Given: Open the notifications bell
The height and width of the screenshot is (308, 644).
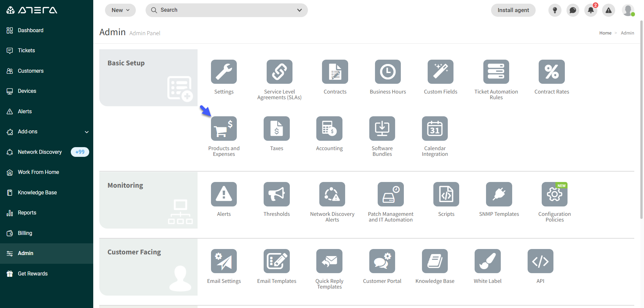Looking at the screenshot, I should (591, 10).
